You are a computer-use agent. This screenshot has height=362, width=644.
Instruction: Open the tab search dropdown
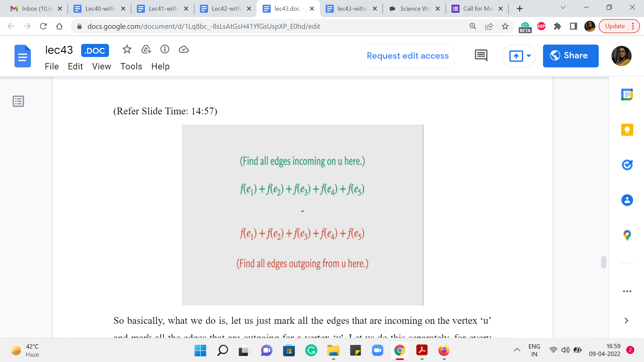click(563, 7)
